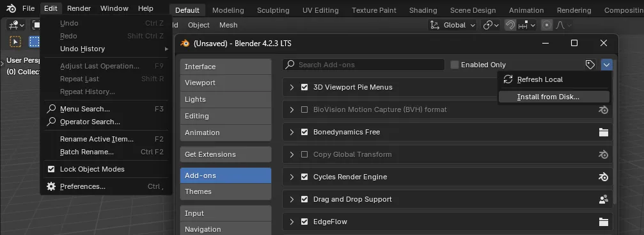Expand Drag and Drop Support details
This screenshot has height=235, width=644.
tap(292, 199)
